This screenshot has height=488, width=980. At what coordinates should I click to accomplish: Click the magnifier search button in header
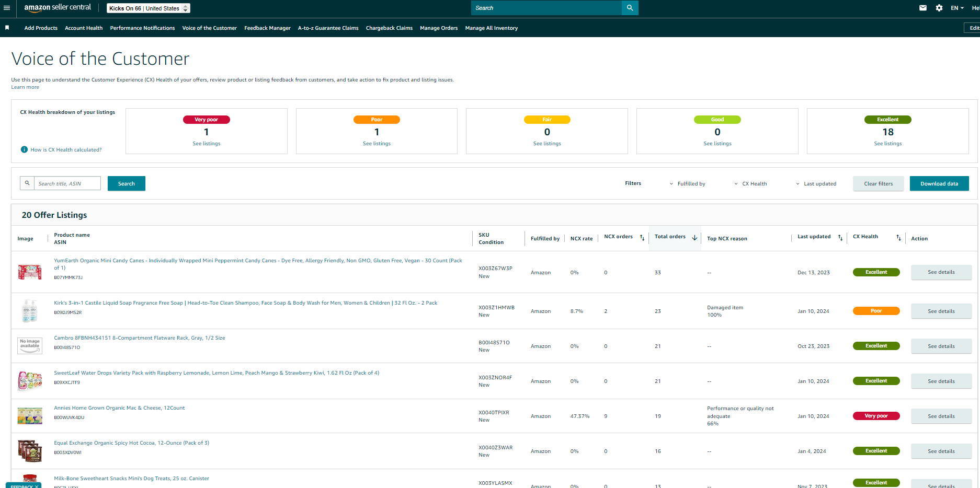pyautogui.click(x=630, y=8)
